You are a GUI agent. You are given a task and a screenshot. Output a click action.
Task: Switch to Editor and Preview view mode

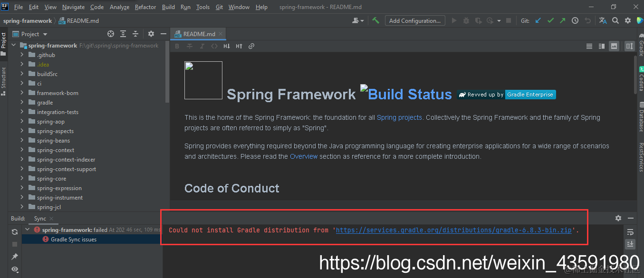602,46
